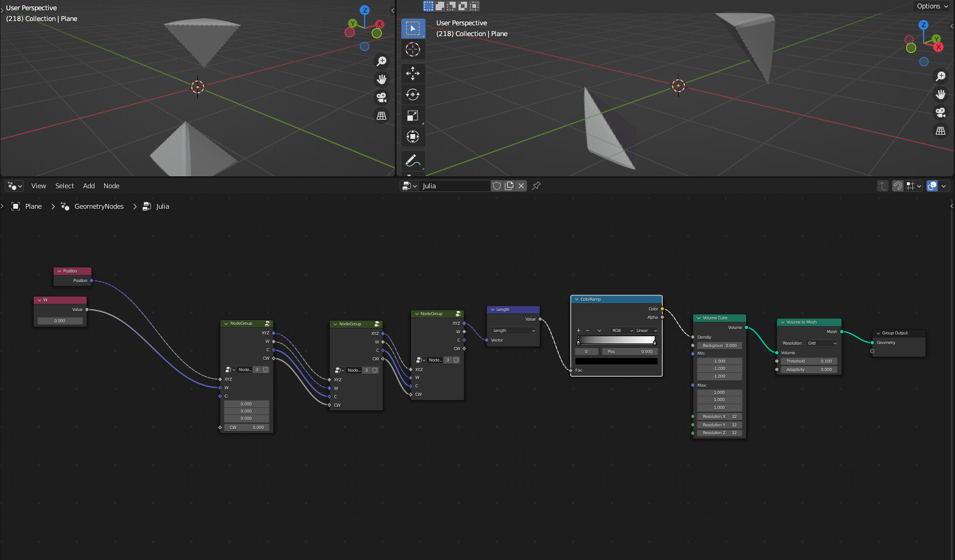The image size is (955, 560).
Task: Choose the Transform tool in viewport toolbar
Action: [x=413, y=137]
